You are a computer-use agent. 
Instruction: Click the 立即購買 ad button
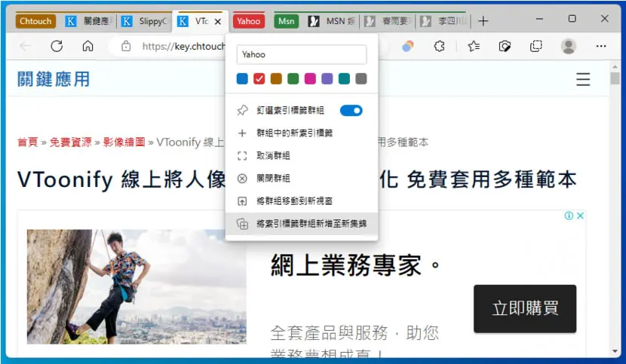[525, 308]
